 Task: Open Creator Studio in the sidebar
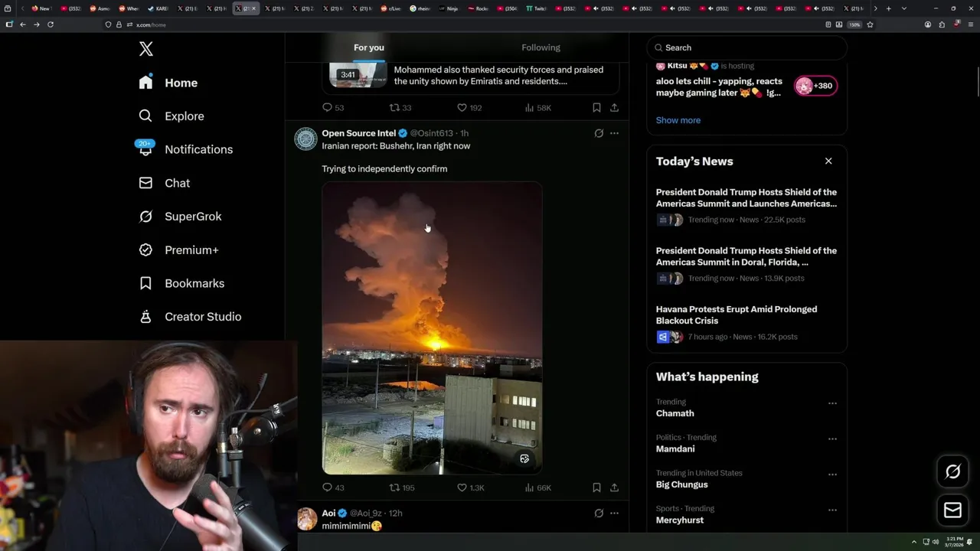pos(190,317)
